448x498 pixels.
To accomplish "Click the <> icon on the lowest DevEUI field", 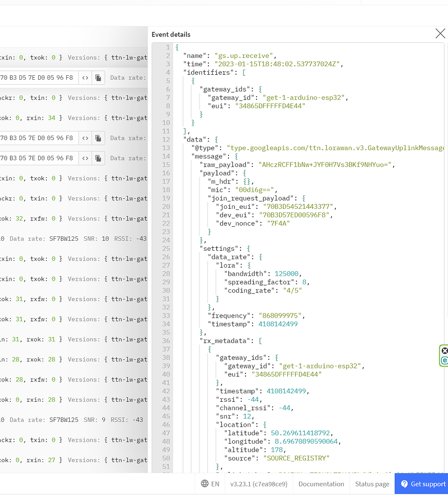I will click(x=85, y=158).
